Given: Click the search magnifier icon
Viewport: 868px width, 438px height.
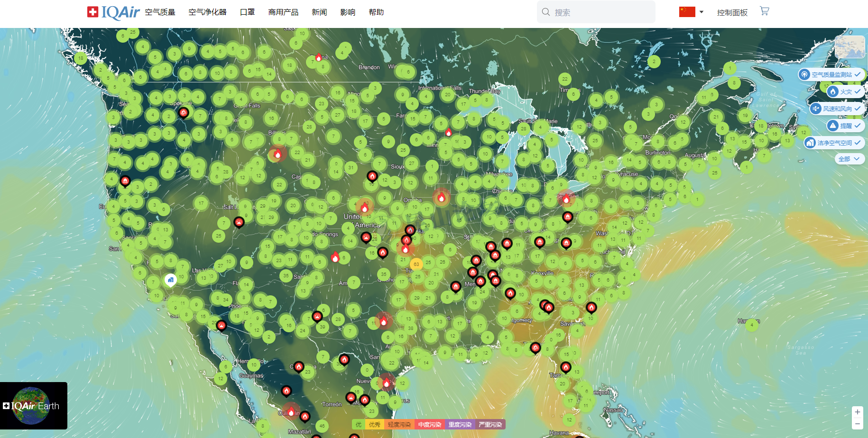Looking at the screenshot, I should [x=546, y=12].
